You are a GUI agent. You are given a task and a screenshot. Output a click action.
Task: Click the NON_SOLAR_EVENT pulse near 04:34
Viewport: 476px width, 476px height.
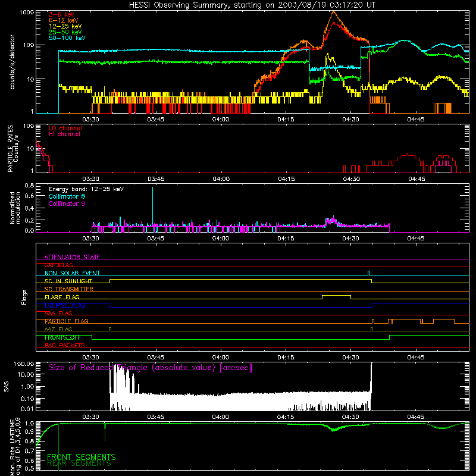coord(368,273)
